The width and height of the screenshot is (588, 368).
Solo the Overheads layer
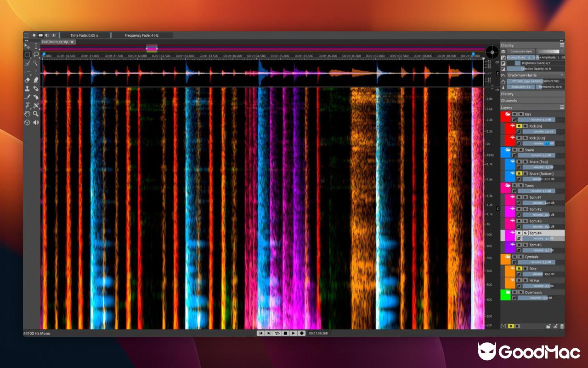tap(520, 292)
